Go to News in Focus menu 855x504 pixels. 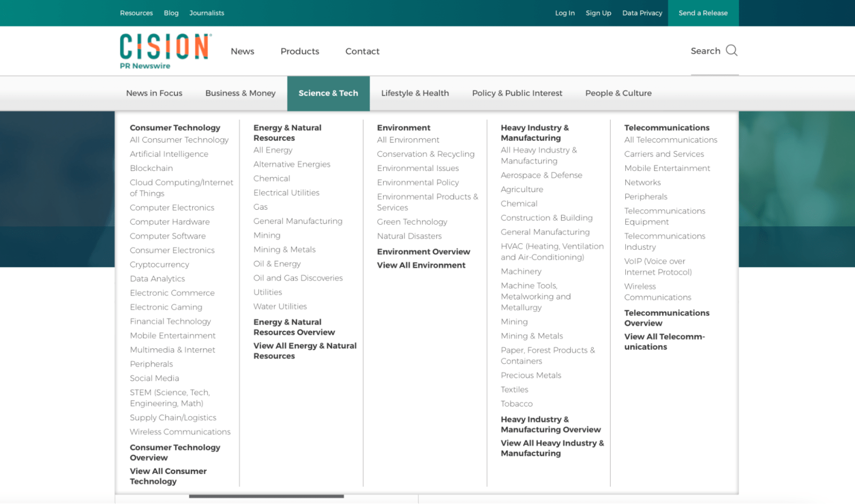coord(154,93)
